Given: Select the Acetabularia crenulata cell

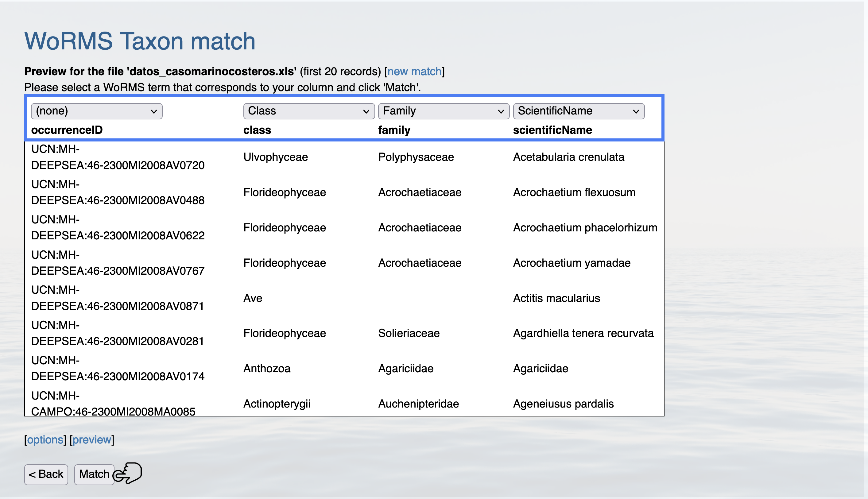Looking at the screenshot, I should (568, 157).
